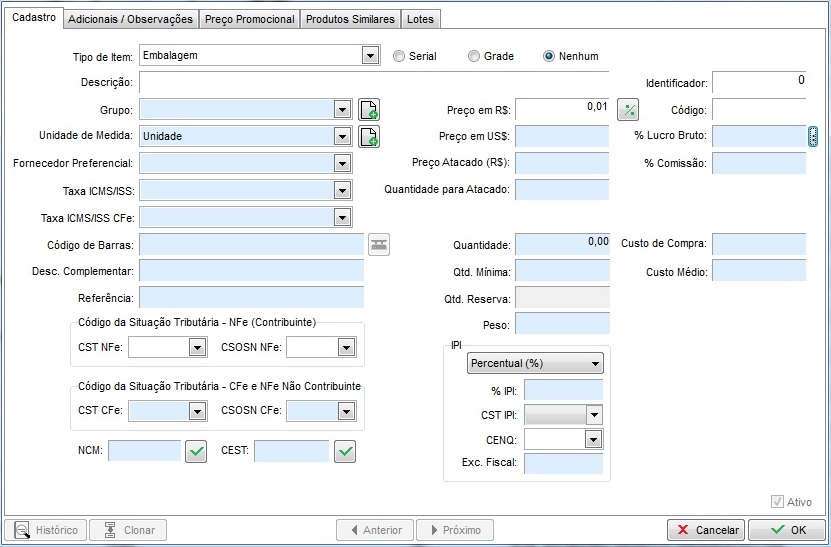The image size is (831, 547).
Task: Click the barcode generator icon beside Código de Barras
Action: pyautogui.click(x=379, y=244)
